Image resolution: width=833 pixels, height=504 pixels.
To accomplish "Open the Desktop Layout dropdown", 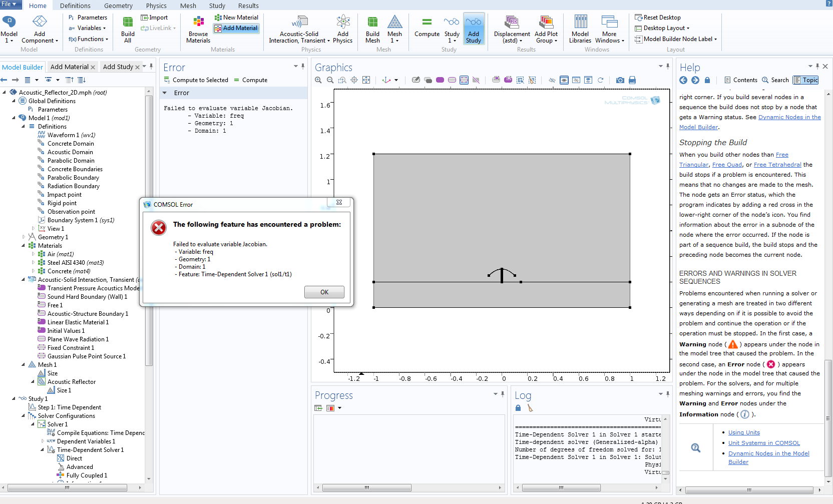I will click(662, 28).
